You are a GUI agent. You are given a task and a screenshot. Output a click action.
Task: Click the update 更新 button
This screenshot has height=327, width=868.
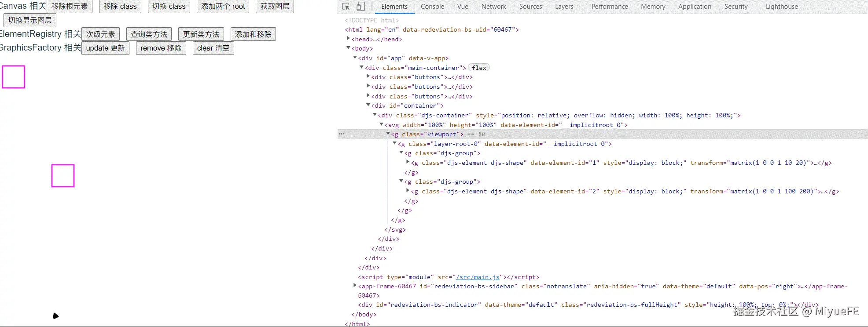(106, 48)
